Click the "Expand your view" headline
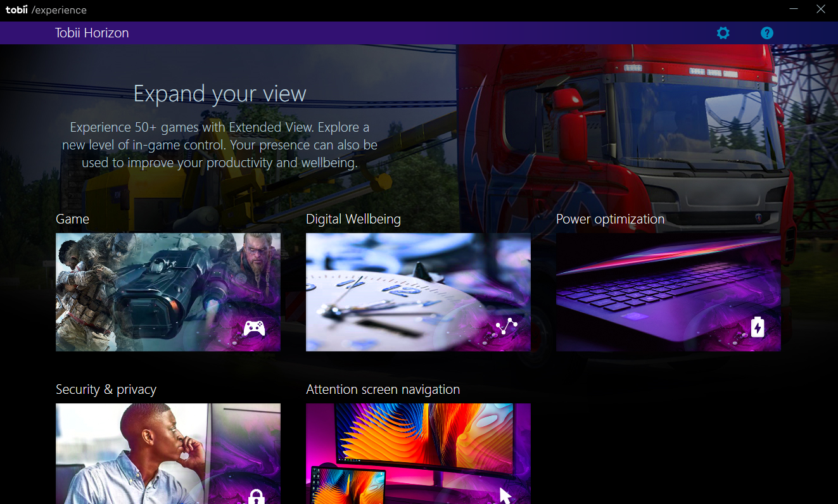The width and height of the screenshot is (838, 504). 220,94
